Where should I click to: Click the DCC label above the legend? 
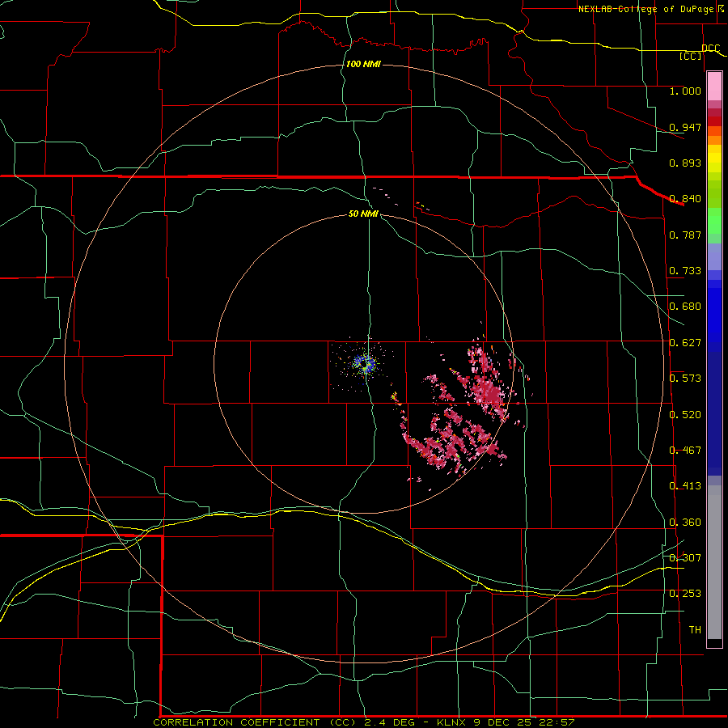point(710,48)
